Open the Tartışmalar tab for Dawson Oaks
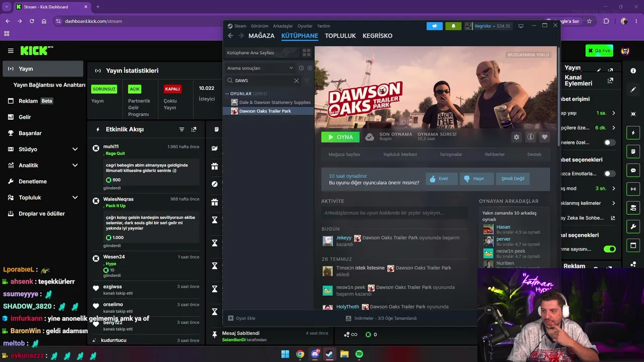Screen dimensions: 644x362 click(x=451, y=154)
